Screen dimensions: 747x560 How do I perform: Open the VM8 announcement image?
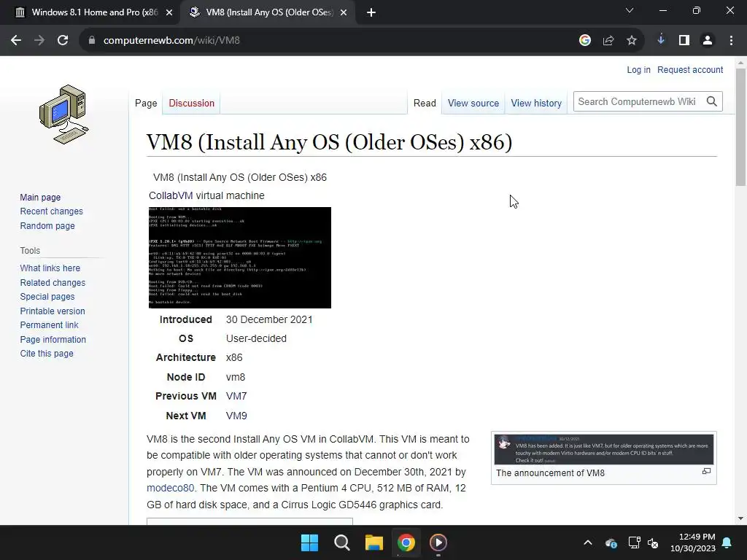(x=603, y=449)
